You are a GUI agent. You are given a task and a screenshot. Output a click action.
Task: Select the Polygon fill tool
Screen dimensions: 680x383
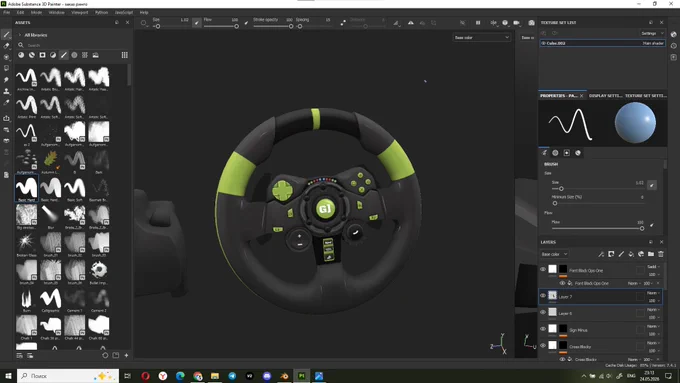6,68
